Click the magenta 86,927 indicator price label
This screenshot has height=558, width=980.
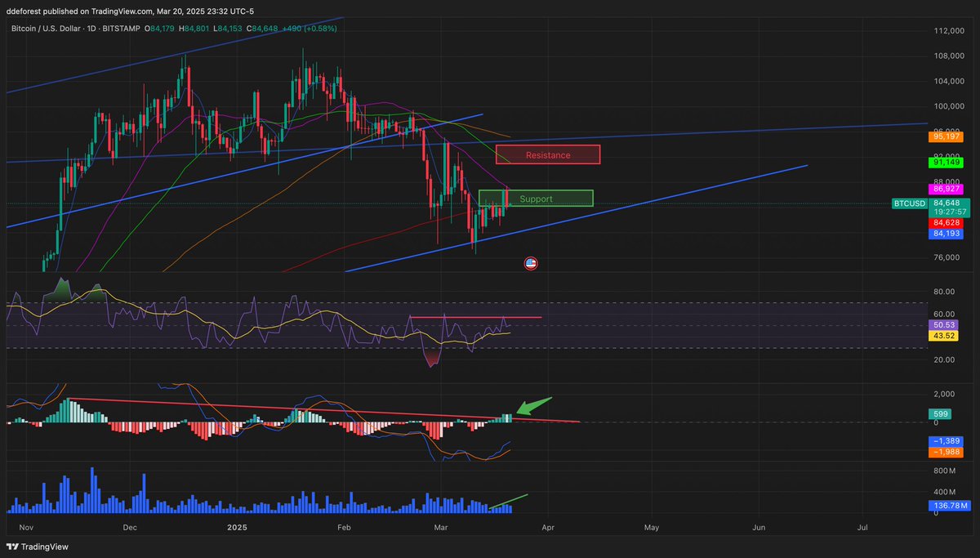point(946,190)
